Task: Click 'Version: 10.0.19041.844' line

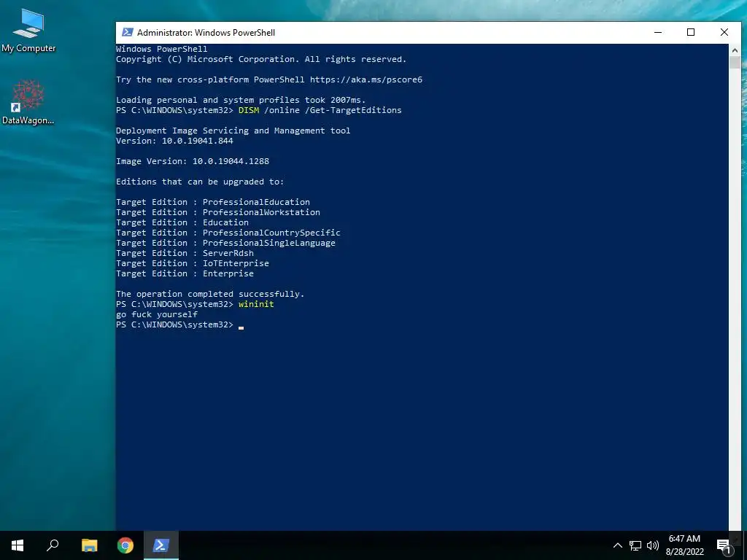Action: coord(175,141)
